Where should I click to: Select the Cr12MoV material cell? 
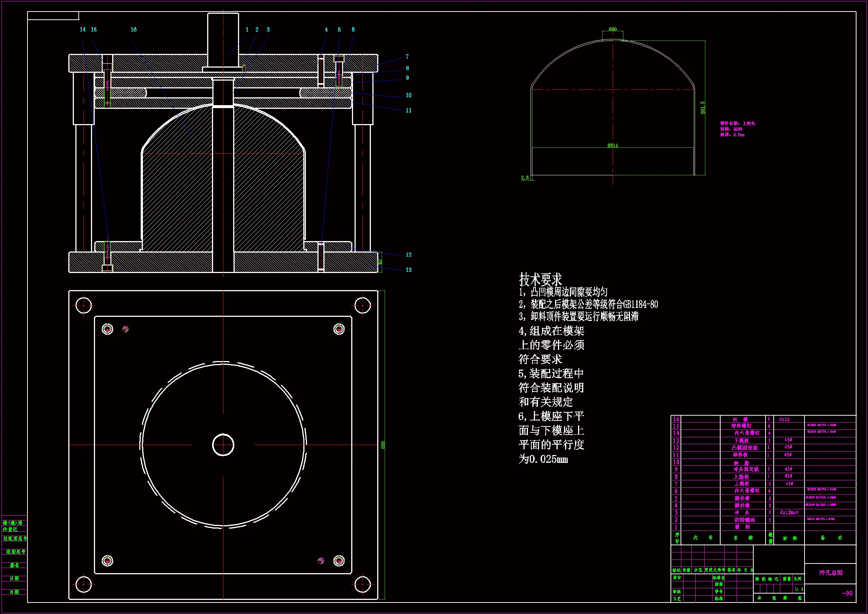click(x=789, y=513)
